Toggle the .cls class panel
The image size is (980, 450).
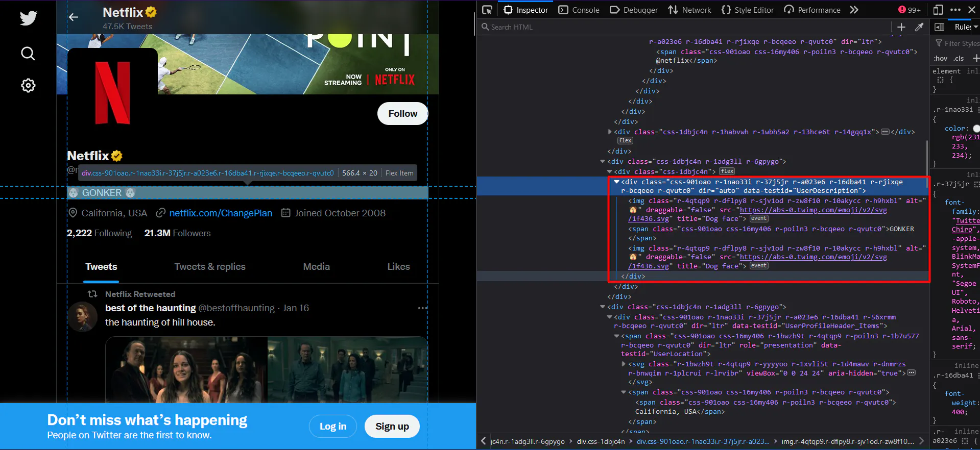[959, 58]
